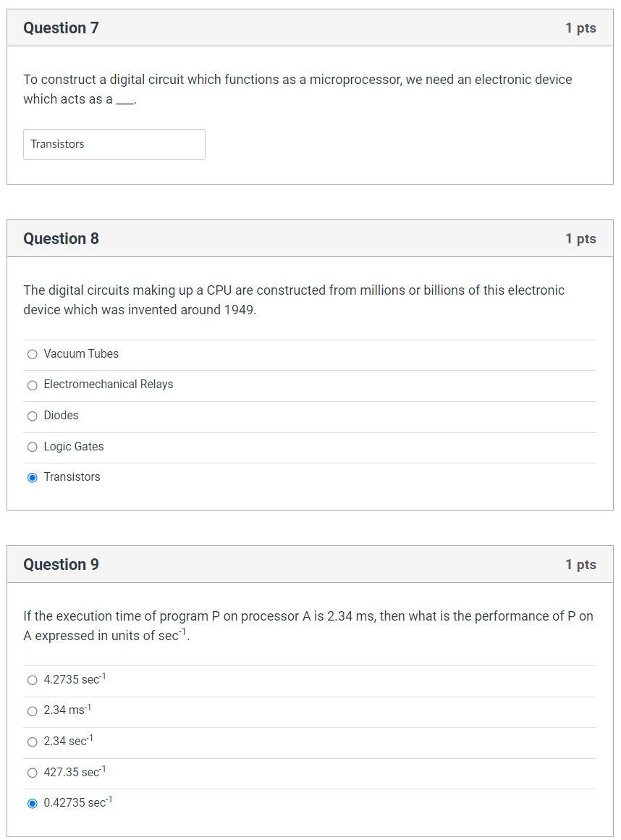
Task: Choose Electromechanical Relays for Question 8
Action: 32,385
